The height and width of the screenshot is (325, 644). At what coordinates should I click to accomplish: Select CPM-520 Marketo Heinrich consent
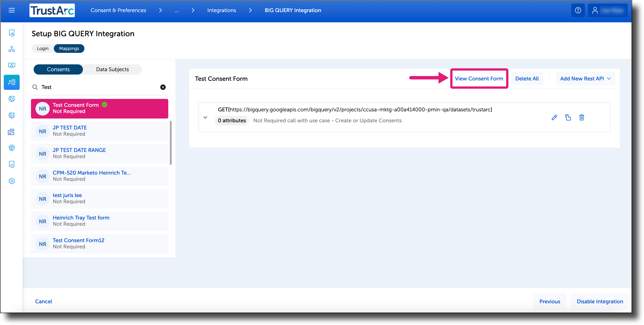tap(100, 176)
